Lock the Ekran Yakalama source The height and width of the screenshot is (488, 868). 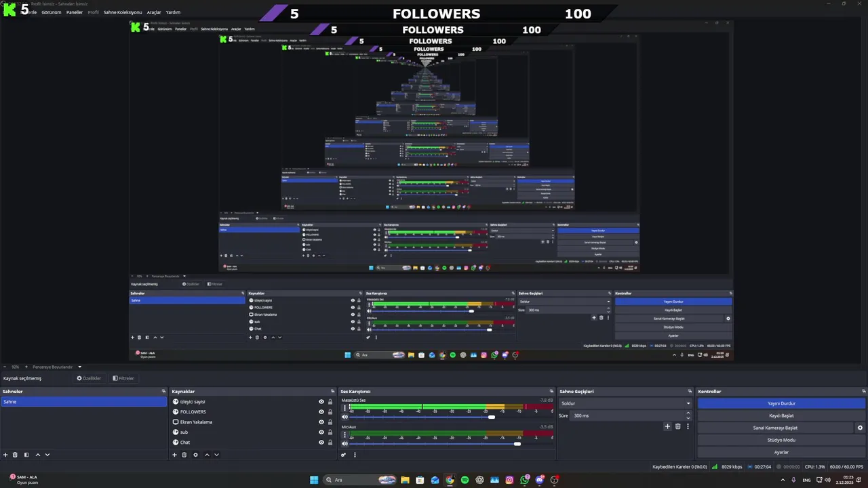pyautogui.click(x=330, y=422)
